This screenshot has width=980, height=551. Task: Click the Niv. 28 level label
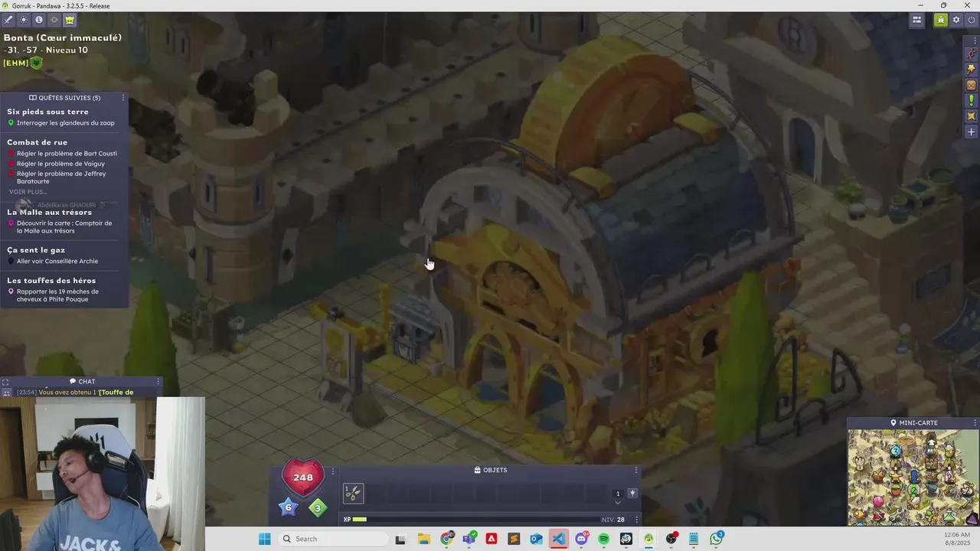coord(613,520)
